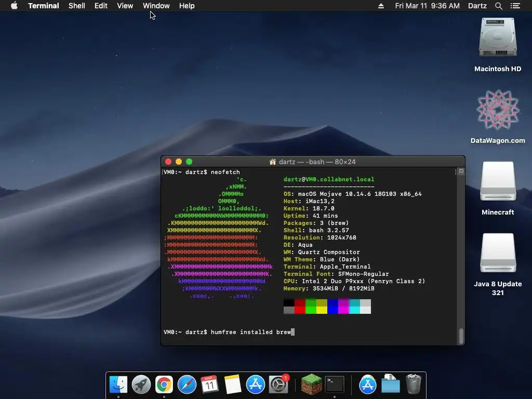Click the 'Terminal Font: SFMono-Regular' line

point(336,274)
